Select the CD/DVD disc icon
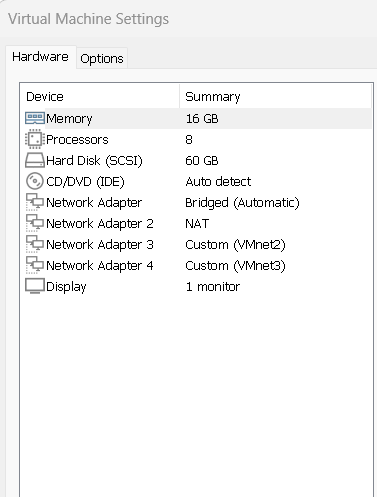 pos(35,181)
